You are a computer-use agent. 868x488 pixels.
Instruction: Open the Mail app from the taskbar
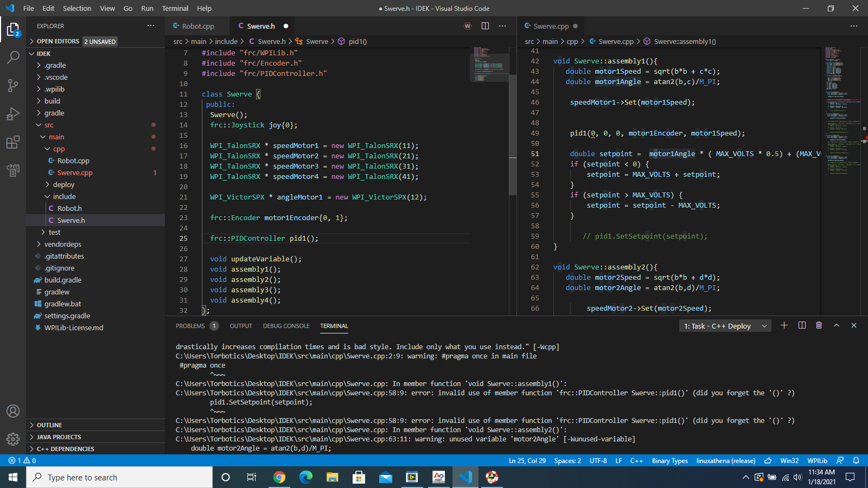[386, 477]
